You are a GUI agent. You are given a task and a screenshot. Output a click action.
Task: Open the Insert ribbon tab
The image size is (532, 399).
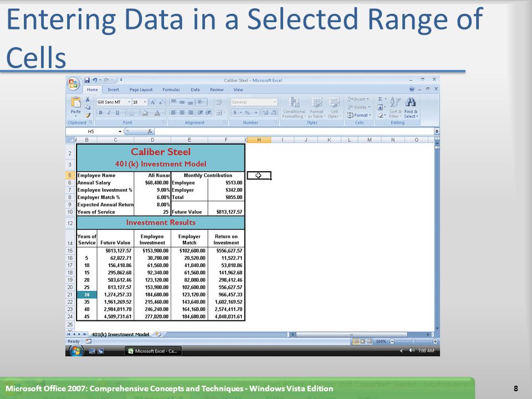coord(113,90)
